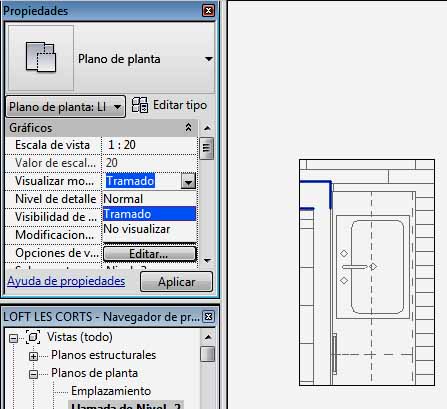Click the Visibilidad de... property label
The image size is (447, 409).
[x=56, y=217]
